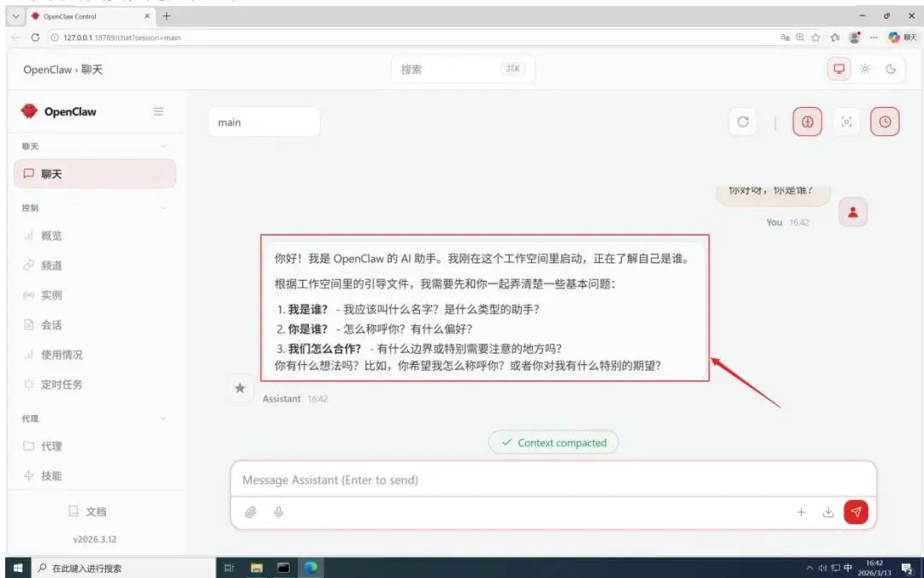Collapse the 代理 section chevron
Viewport: 924px width, 578px height.
pos(163,419)
